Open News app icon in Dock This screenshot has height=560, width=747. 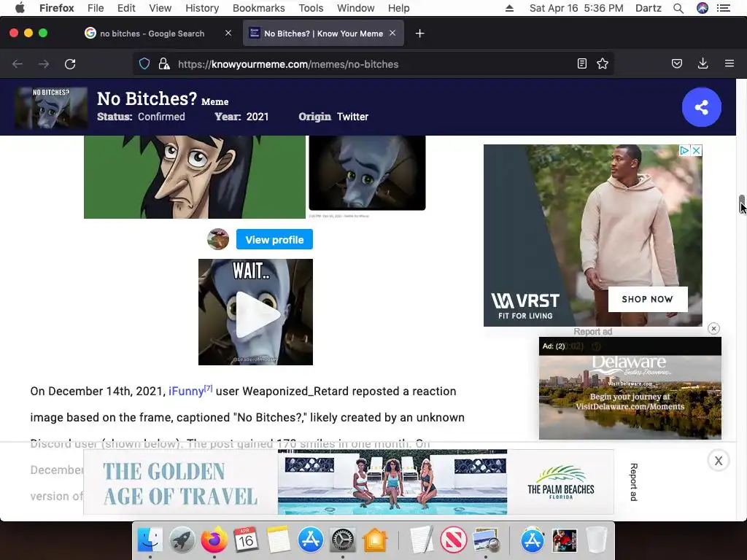tap(454, 540)
